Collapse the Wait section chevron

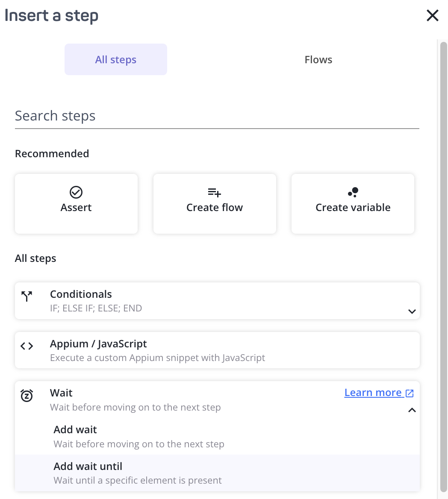[412, 410]
